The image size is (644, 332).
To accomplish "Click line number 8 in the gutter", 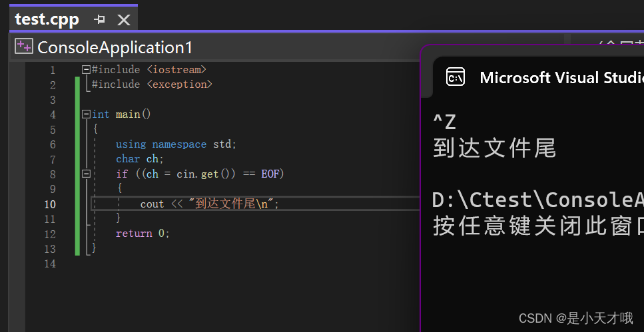I will coord(53,174).
